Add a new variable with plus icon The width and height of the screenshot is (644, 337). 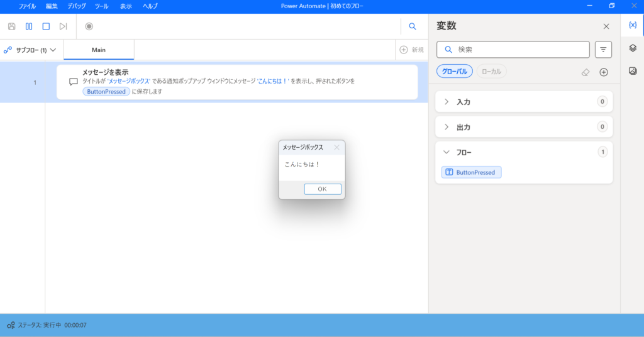click(604, 72)
